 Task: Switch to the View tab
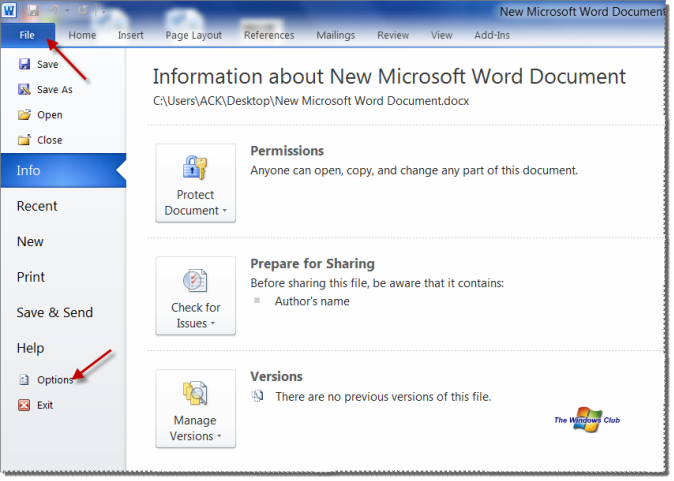[x=441, y=35]
